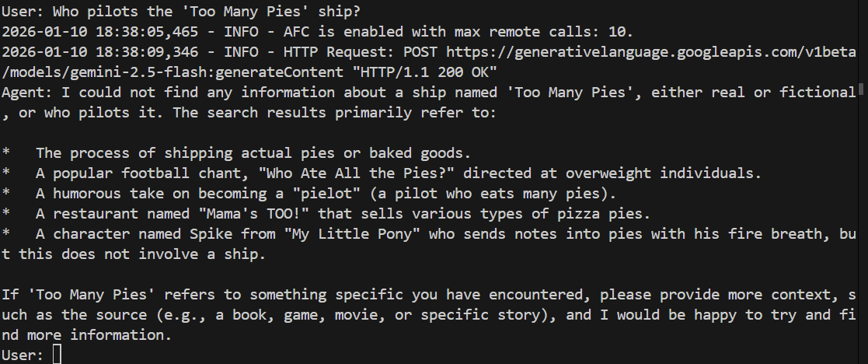Click the asterisk before the Spike character bullet
Screen dimensions: 868x364
tap(6, 234)
